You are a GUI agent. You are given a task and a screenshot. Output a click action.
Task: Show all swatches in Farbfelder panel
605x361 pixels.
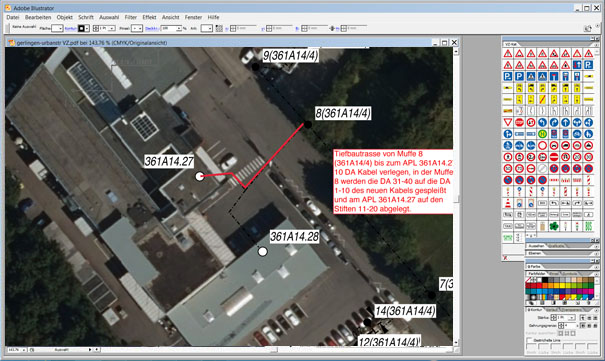click(532, 303)
